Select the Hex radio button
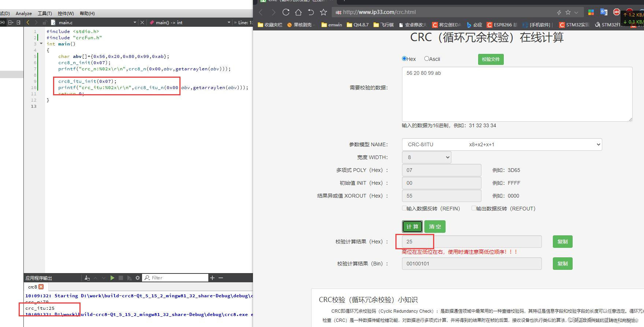 404,59
